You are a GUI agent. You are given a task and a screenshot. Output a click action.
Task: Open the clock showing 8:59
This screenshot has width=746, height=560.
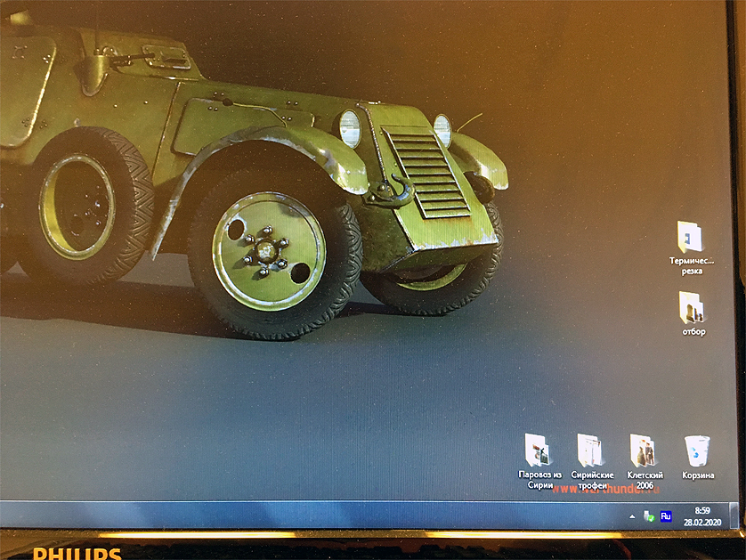(702, 510)
